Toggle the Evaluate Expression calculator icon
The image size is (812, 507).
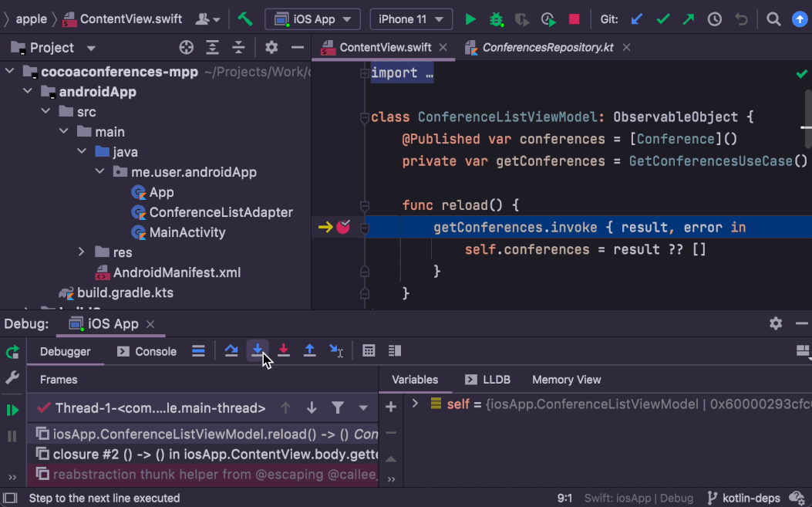tap(369, 351)
